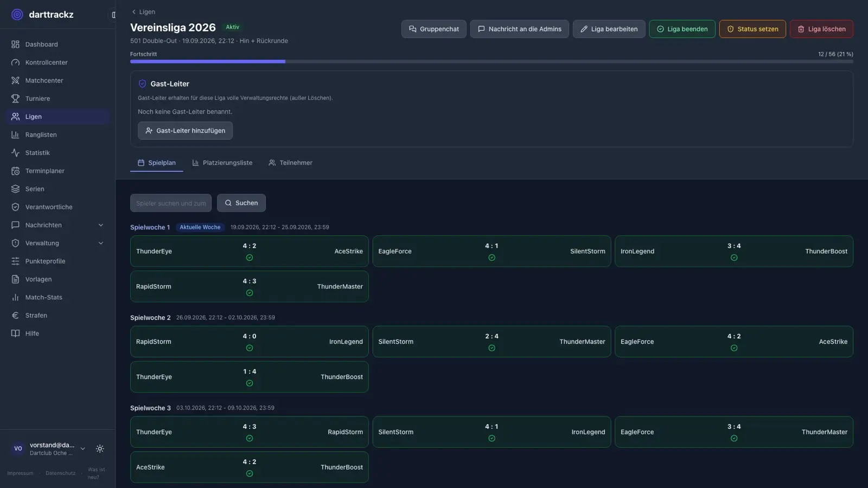This screenshot has height=488, width=868.
Task: Open Hilfe book icon
Action: [15, 333]
